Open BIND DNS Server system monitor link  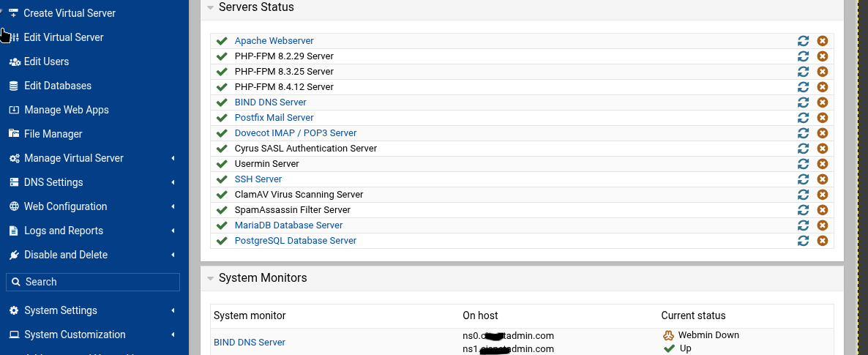(x=249, y=342)
